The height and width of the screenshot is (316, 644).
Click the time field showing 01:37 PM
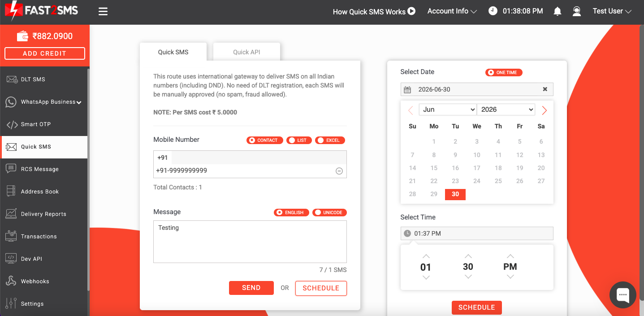[477, 233]
